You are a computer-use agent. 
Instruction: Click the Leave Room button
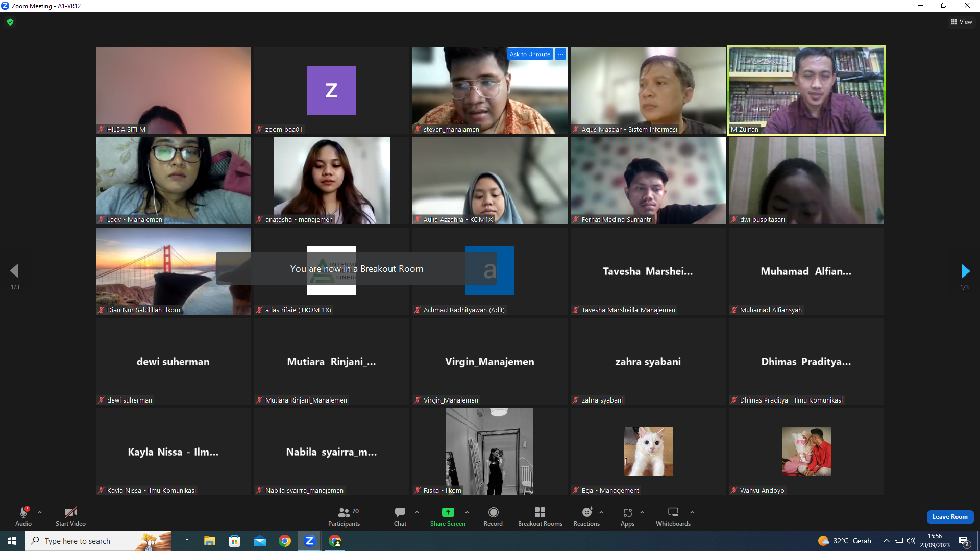[950, 517]
